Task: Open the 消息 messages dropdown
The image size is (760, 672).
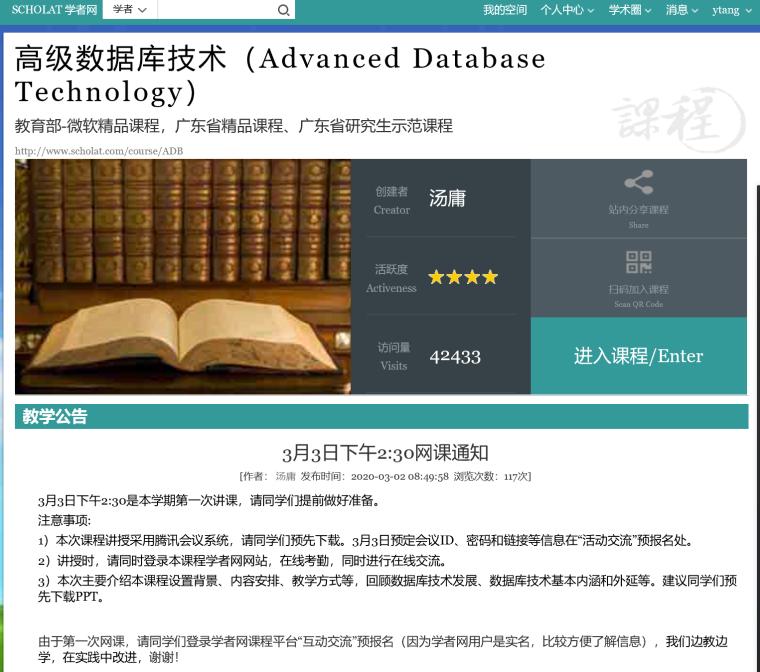Action: pyautogui.click(x=682, y=10)
